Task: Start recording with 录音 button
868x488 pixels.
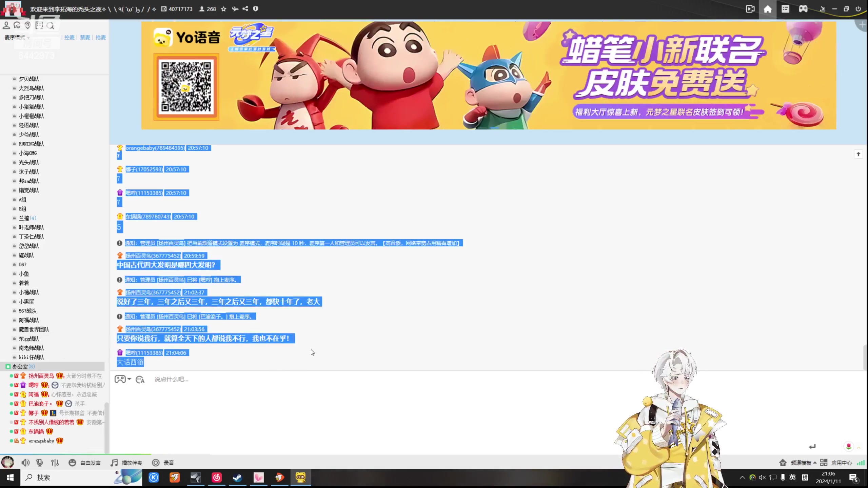Action: pyautogui.click(x=163, y=463)
